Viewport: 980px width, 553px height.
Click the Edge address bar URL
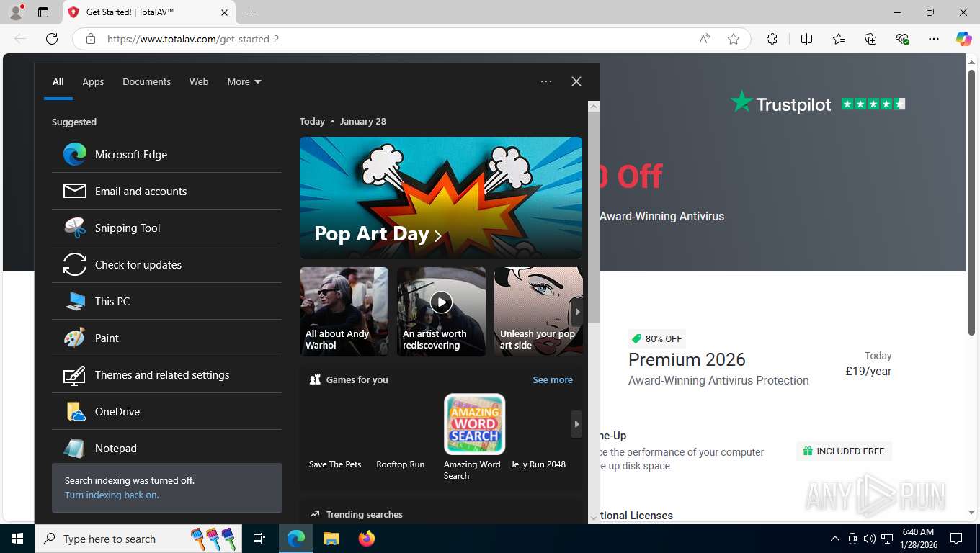pos(193,39)
